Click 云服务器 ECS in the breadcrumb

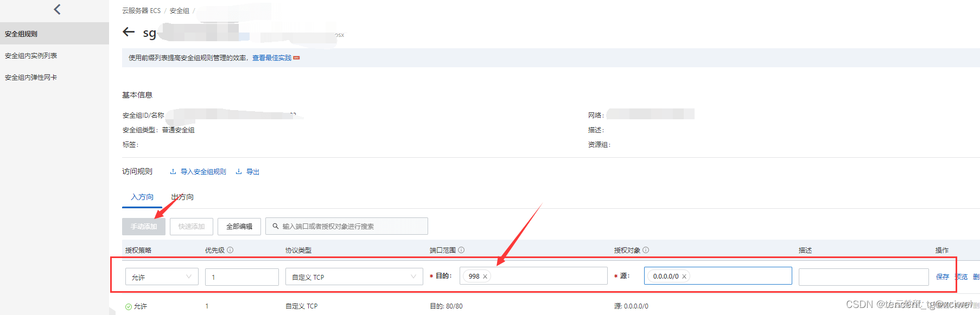pyautogui.click(x=141, y=11)
